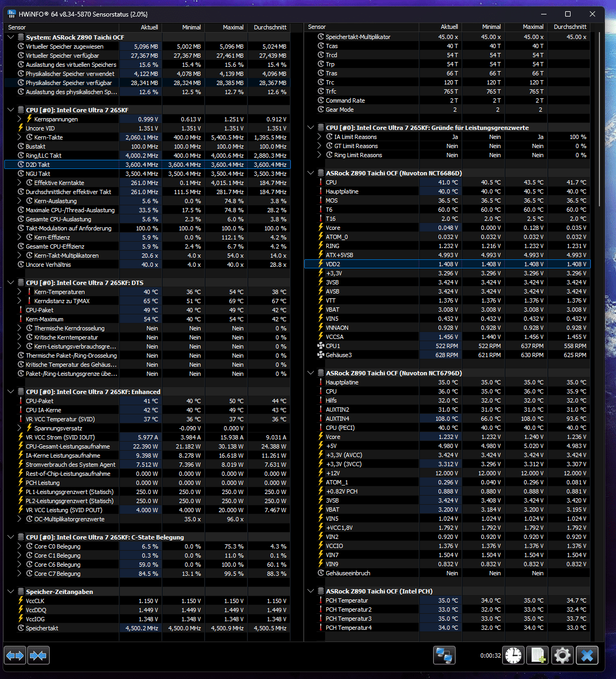Viewport: 616px width, 679px height.
Task: Select the +0.82V PCH row
Action: pyautogui.click(x=447, y=491)
